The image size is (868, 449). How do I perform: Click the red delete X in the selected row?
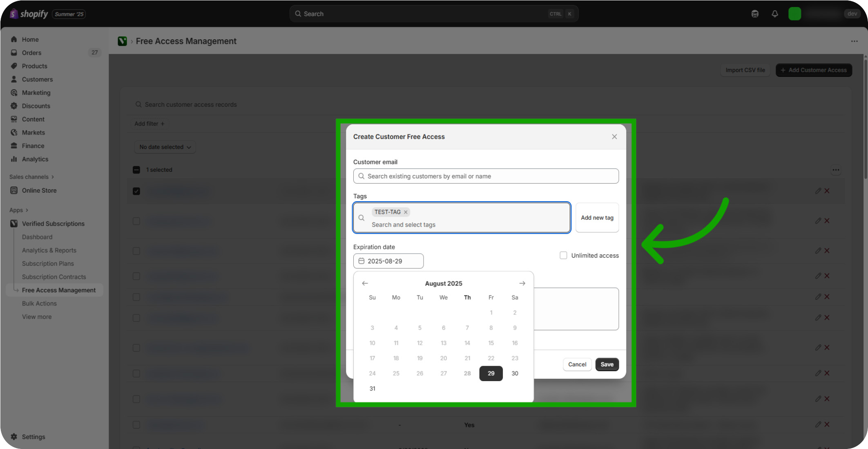pos(827,191)
